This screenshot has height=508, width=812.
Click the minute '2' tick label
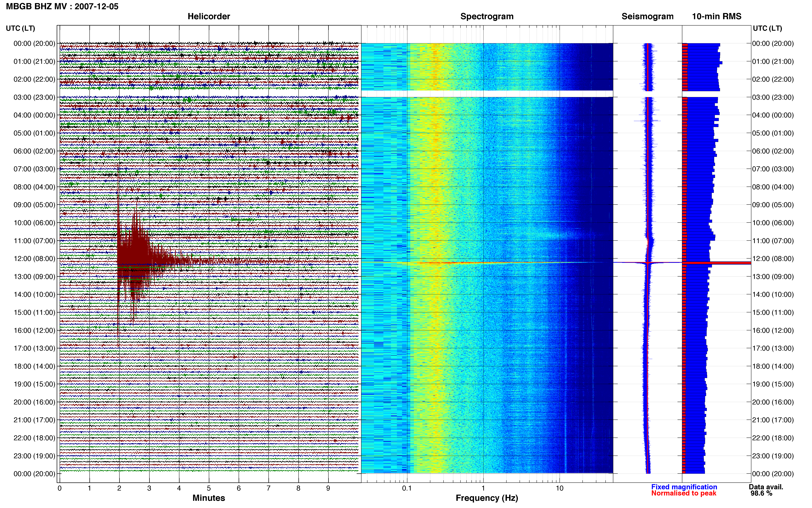point(119,488)
